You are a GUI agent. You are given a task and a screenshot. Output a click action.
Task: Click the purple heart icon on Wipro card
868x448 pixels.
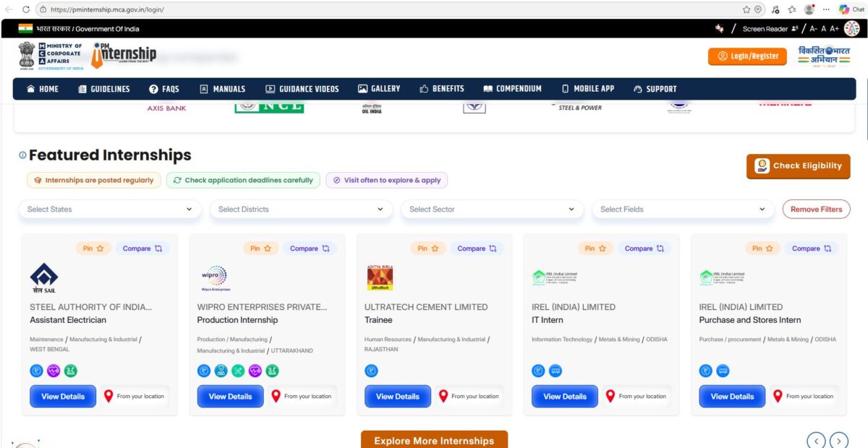[x=255, y=371]
